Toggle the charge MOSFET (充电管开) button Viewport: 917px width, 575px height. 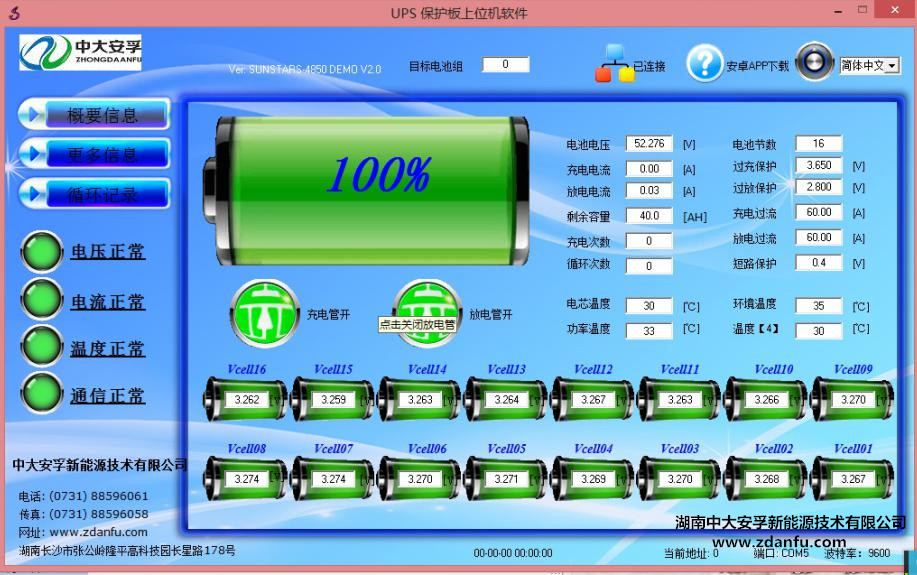(266, 314)
